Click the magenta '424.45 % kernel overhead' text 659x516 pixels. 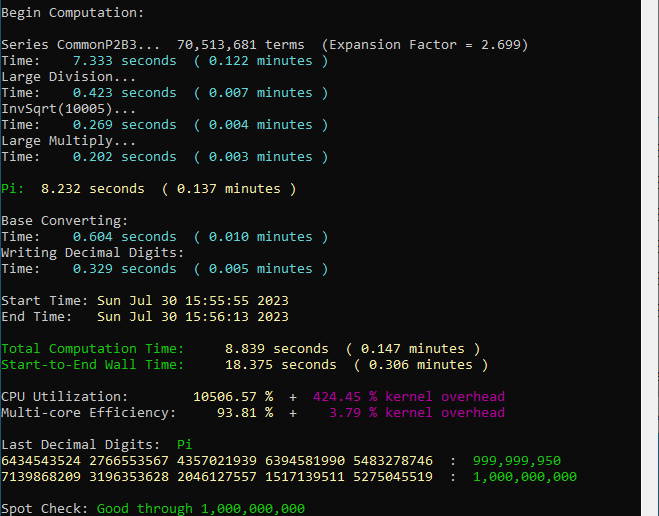pyautogui.click(x=409, y=397)
